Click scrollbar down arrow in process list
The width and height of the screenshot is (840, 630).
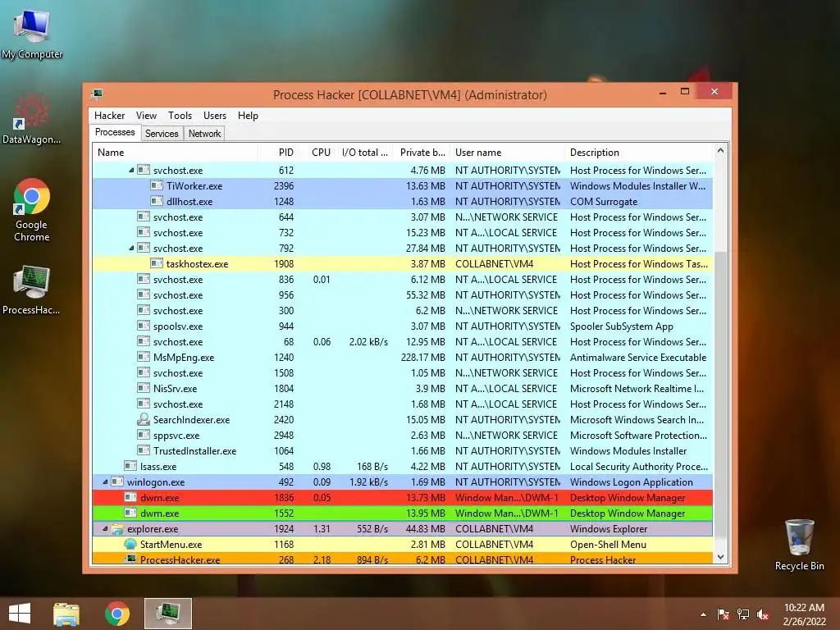click(x=720, y=557)
